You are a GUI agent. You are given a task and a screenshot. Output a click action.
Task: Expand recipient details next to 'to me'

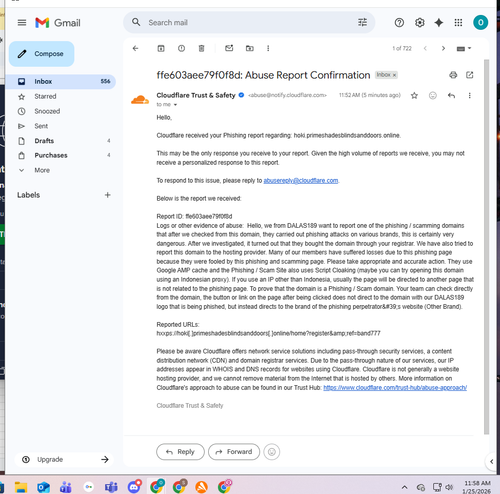tap(175, 105)
